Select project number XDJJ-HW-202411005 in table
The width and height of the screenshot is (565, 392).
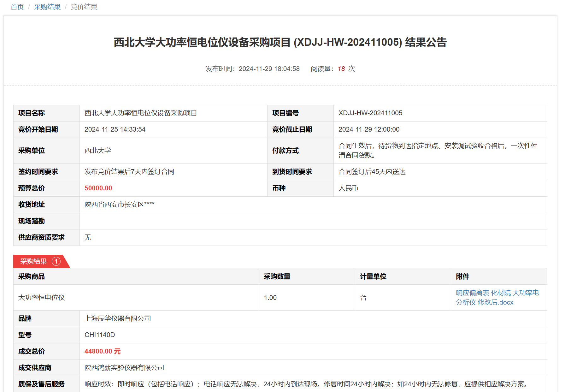(x=370, y=113)
